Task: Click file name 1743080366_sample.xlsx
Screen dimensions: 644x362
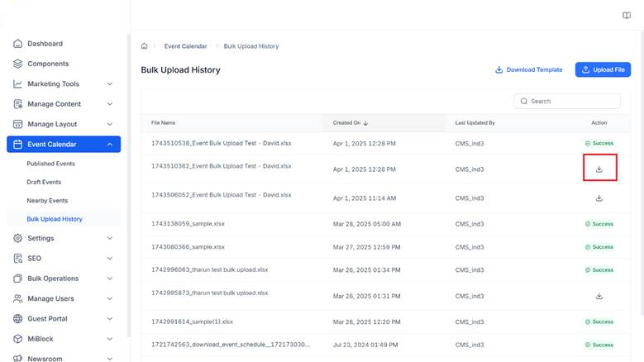Action: click(188, 246)
